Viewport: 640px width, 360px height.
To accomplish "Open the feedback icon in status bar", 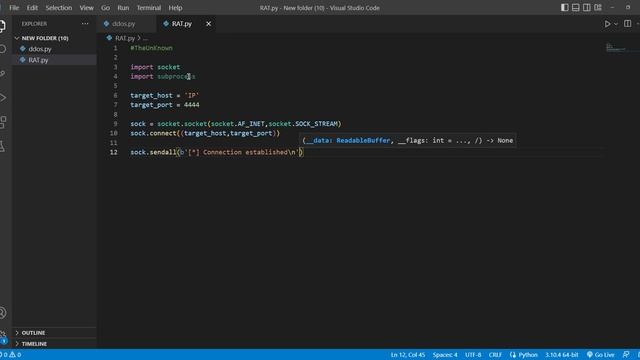I will (626, 355).
